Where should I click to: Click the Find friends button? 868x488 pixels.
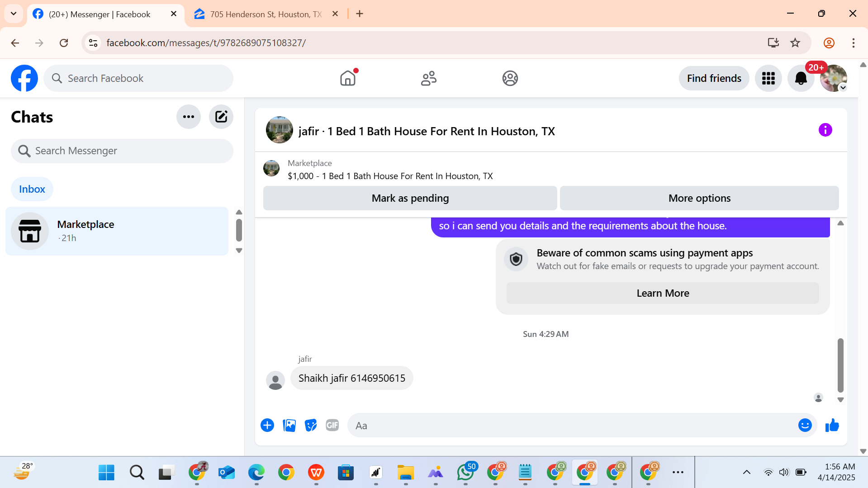(x=714, y=78)
